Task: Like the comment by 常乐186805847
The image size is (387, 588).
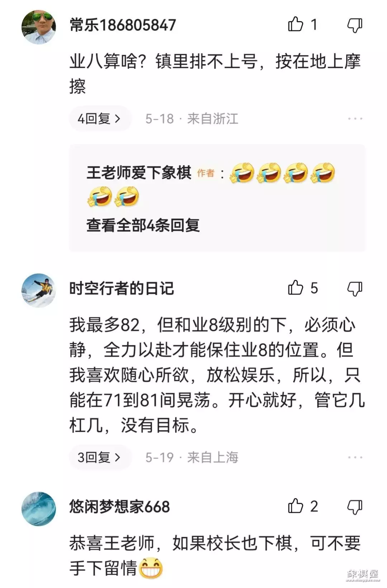Action: click(296, 24)
